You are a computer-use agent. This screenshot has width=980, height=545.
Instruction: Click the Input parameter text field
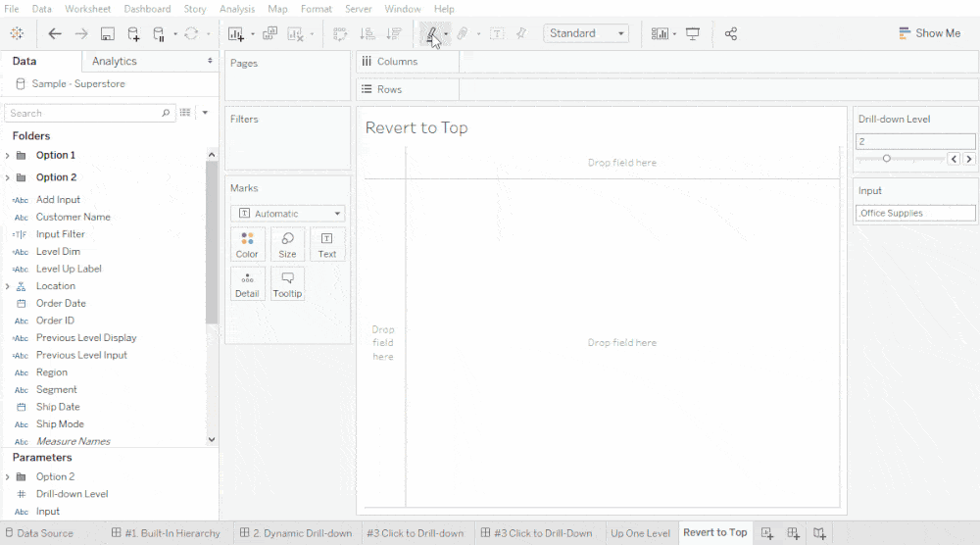click(x=915, y=213)
